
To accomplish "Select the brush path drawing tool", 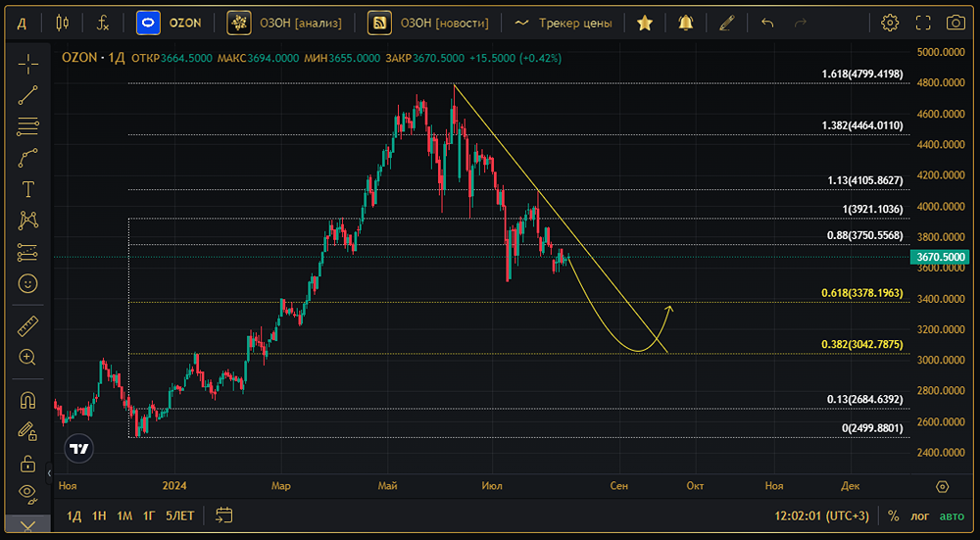I will [x=27, y=158].
